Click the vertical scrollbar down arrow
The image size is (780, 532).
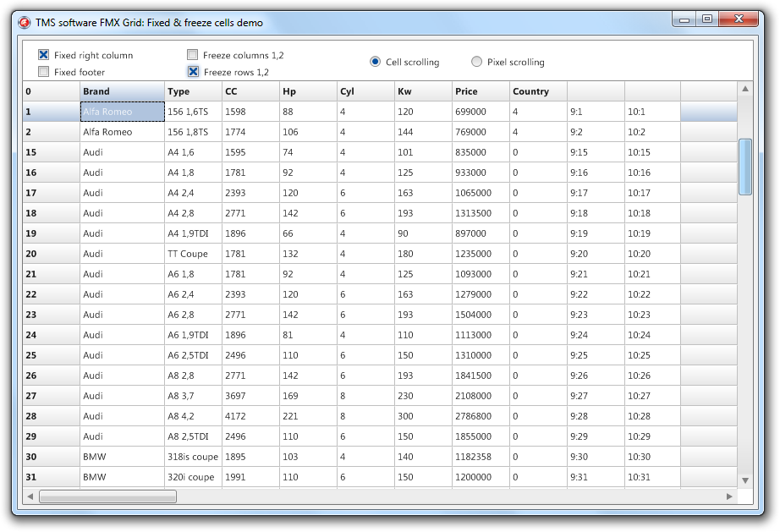point(745,480)
